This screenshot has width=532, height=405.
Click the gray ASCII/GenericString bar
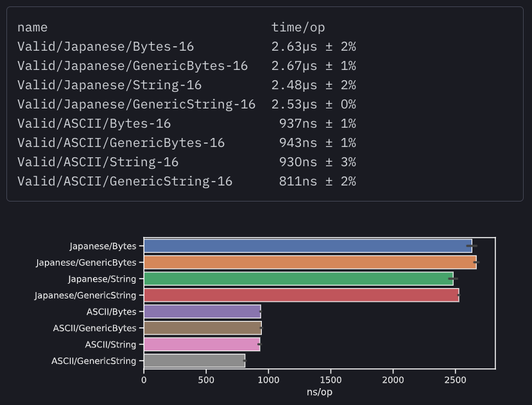tap(194, 361)
